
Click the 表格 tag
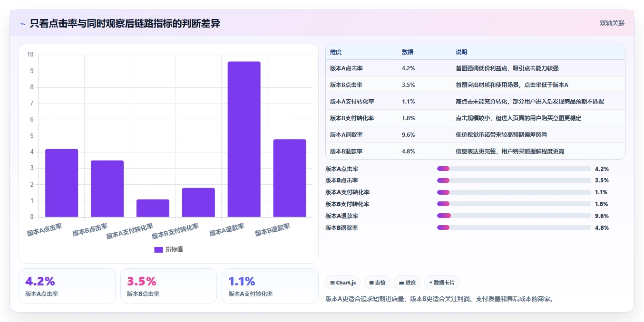377,283
